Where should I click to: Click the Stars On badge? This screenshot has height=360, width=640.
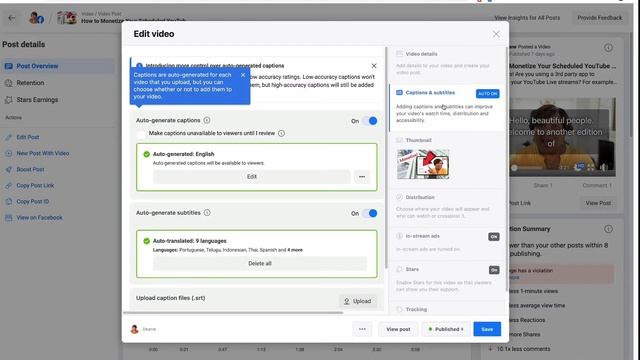(x=493, y=270)
